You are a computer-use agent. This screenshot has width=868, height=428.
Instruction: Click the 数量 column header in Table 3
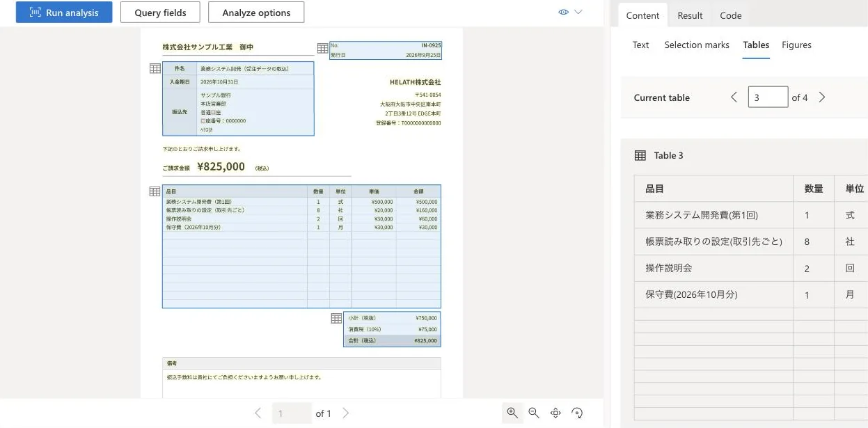814,189
